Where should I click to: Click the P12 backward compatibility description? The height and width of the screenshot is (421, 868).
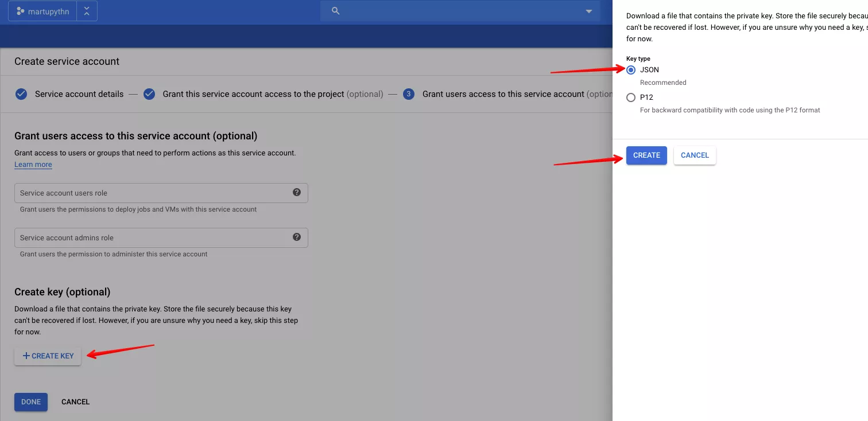730,110
